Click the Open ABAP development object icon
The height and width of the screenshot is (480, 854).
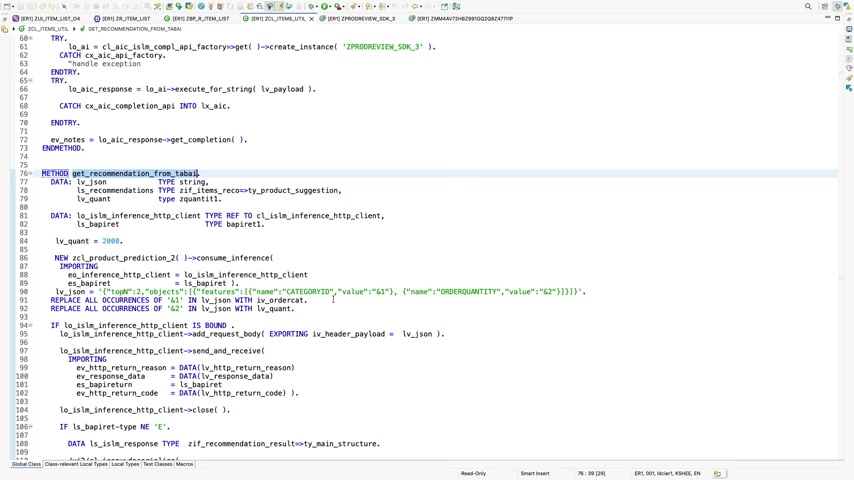(169, 7)
